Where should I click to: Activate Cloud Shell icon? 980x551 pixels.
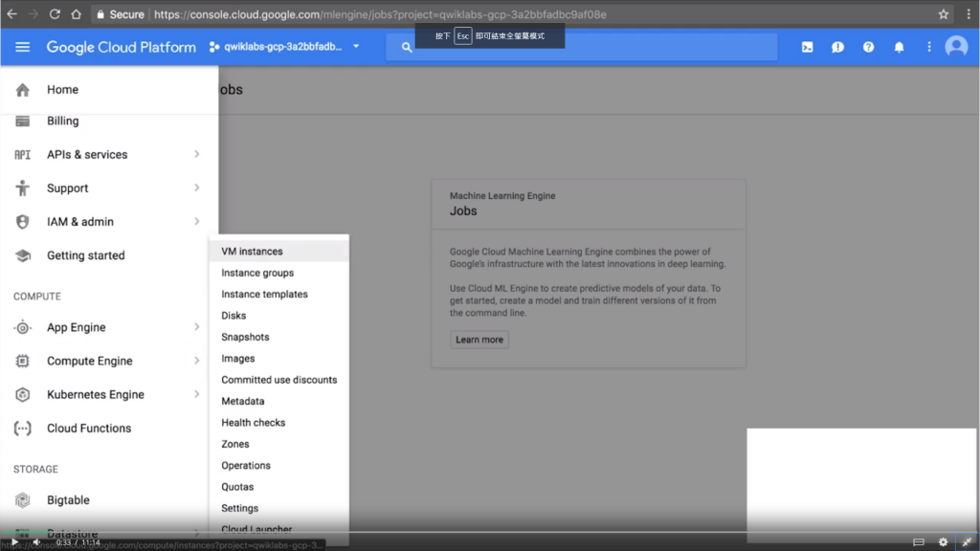[808, 47]
